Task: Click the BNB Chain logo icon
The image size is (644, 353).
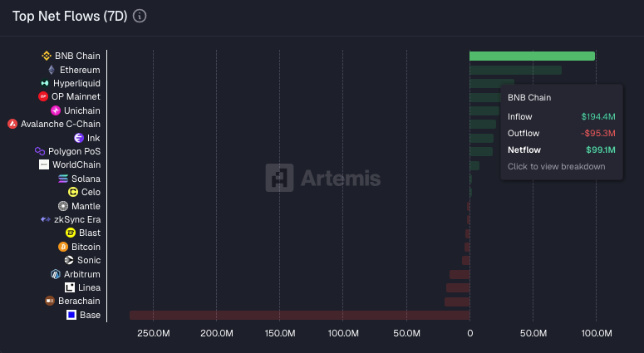Action: [x=47, y=56]
